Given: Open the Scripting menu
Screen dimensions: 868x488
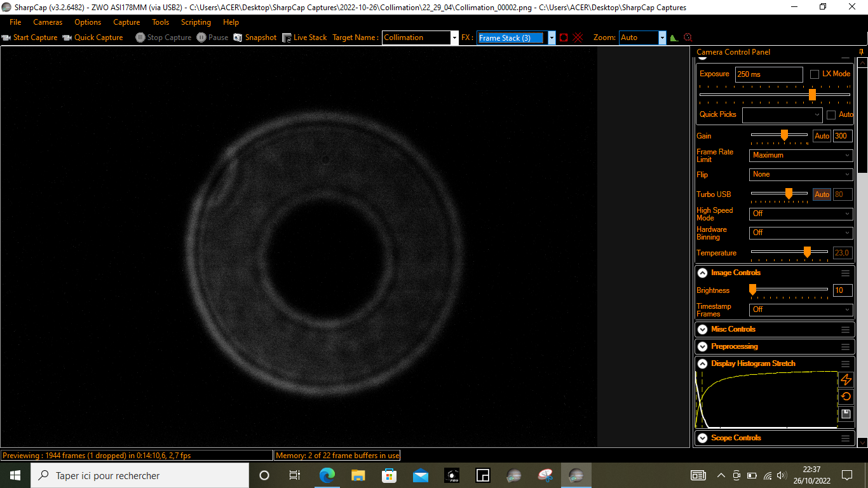Looking at the screenshot, I should point(196,22).
